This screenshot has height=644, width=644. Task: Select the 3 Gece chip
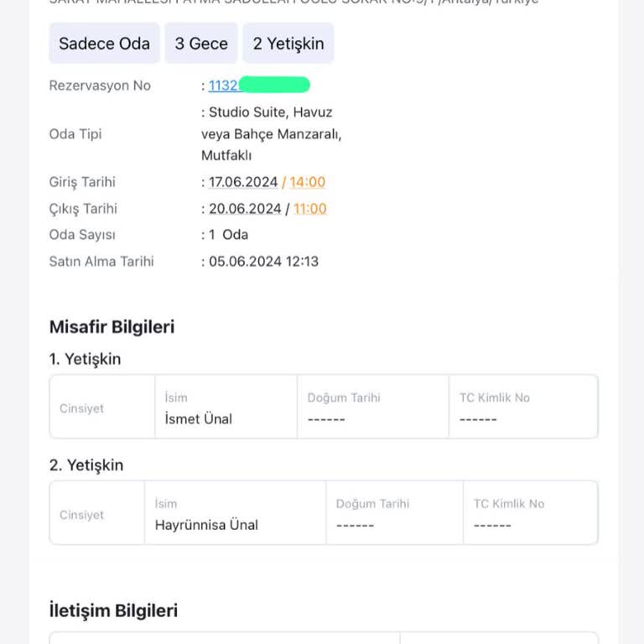(201, 44)
